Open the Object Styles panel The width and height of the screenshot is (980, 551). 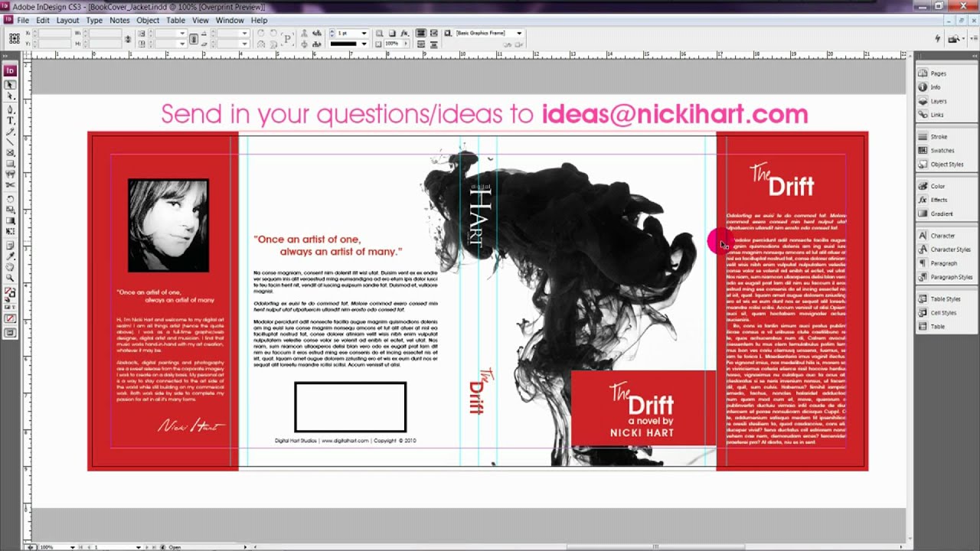coord(946,165)
